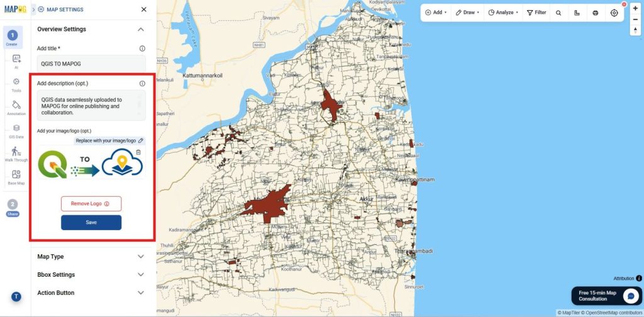Click the measure tool icon
The width and height of the screenshot is (644, 317).
pyautogui.click(x=577, y=13)
